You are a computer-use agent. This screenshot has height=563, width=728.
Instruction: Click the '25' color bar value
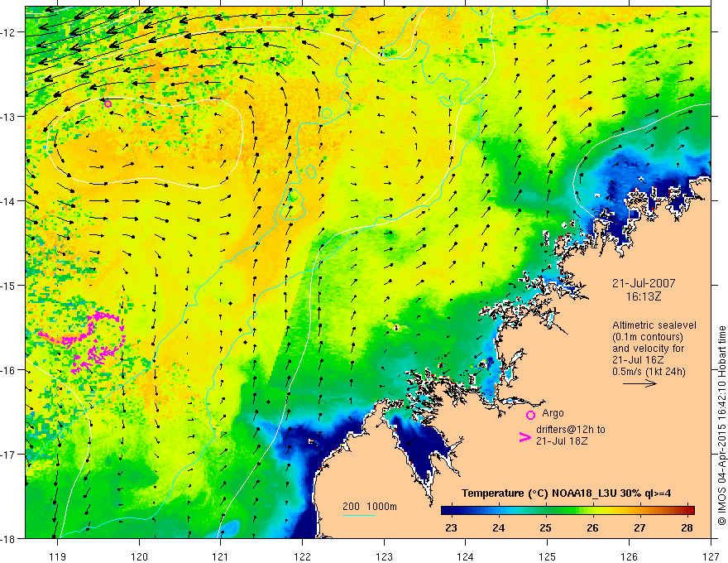tap(545, 527)
